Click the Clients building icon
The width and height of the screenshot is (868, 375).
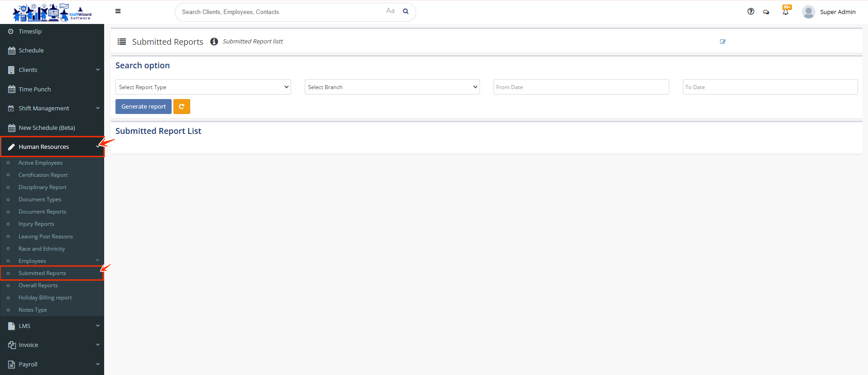click(11, 70)
